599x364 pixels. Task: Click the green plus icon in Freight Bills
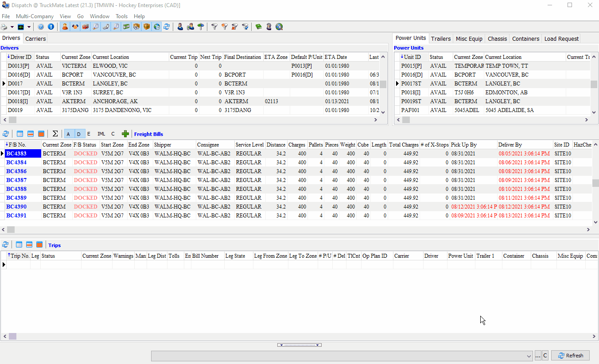coord(125,134)
